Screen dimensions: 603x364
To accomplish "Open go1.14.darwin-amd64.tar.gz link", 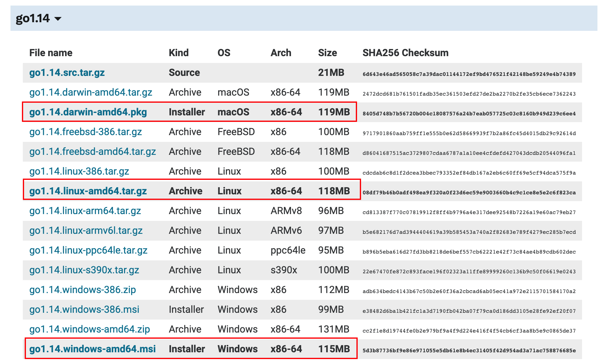I will point(91,93).
